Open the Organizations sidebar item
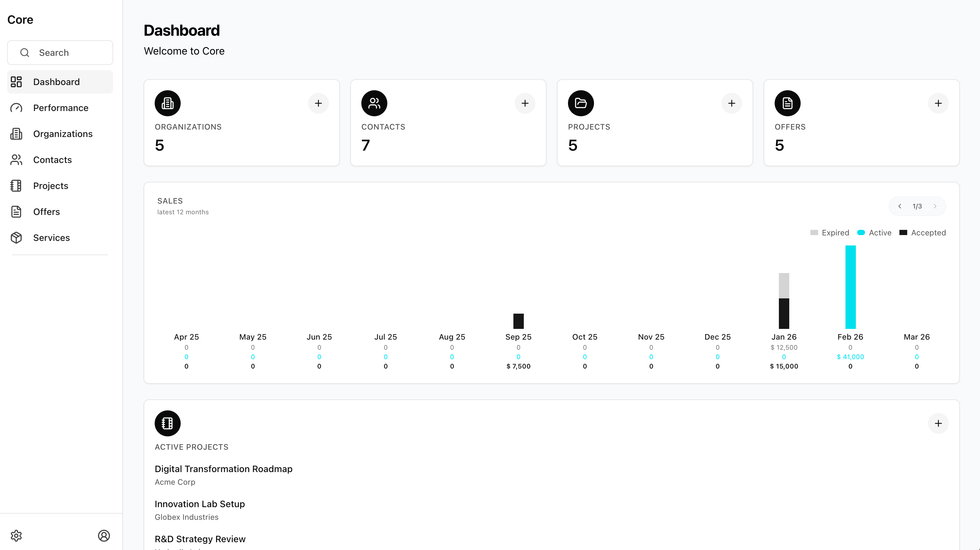980x550 pixels. point(62,134)
